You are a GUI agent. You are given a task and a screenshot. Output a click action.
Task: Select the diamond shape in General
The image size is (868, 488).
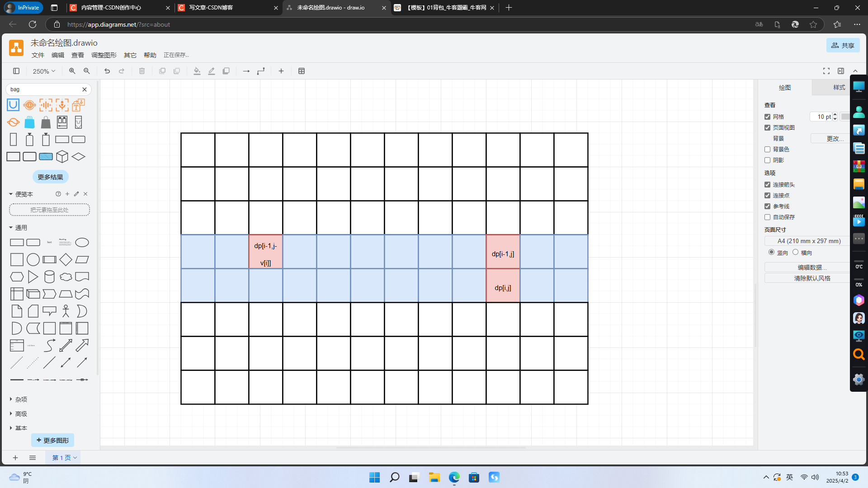[66, 259]
